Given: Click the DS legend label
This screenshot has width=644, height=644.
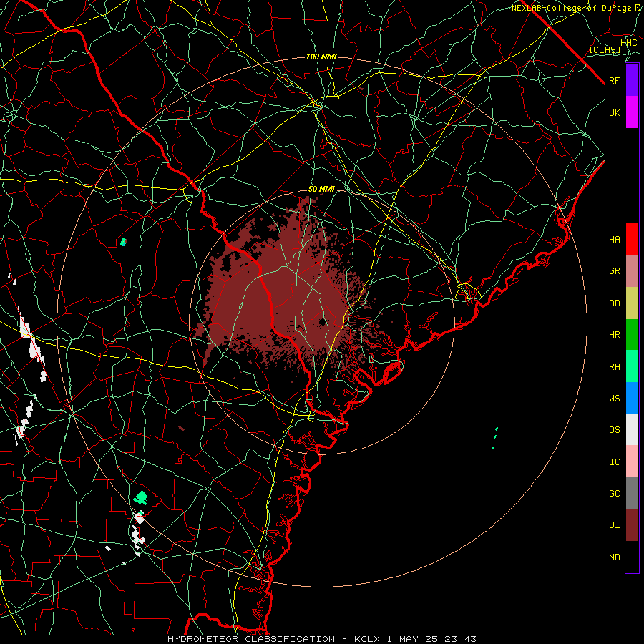Looking at the screenshot, I should [x=615, y=430].
